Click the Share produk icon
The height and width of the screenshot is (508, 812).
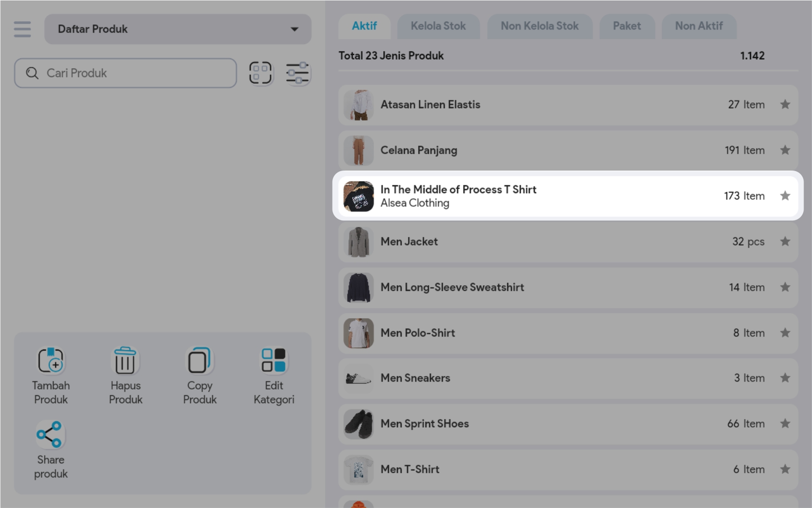tap(50, 434)
